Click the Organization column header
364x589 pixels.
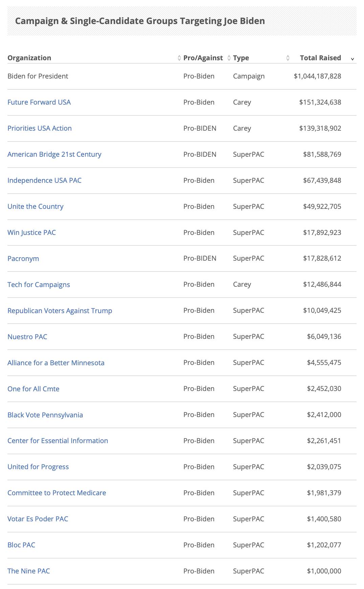click(x=29, y=58)
